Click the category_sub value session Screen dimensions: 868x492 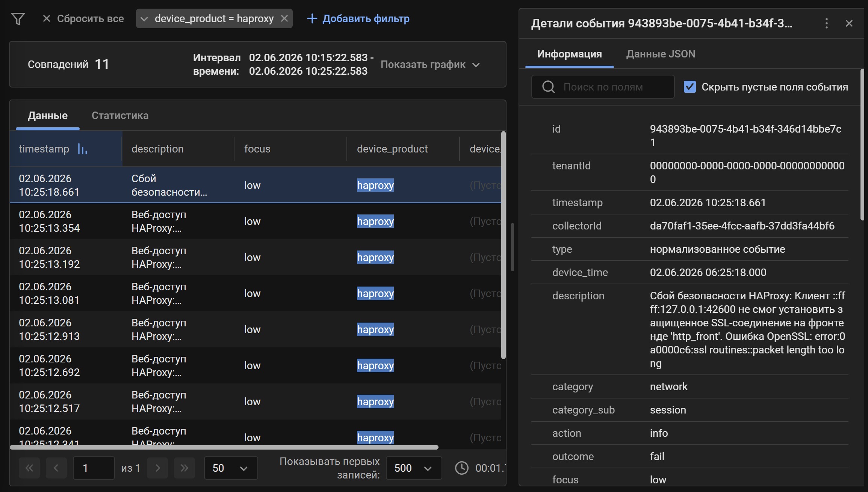click(x=668, y=410)
